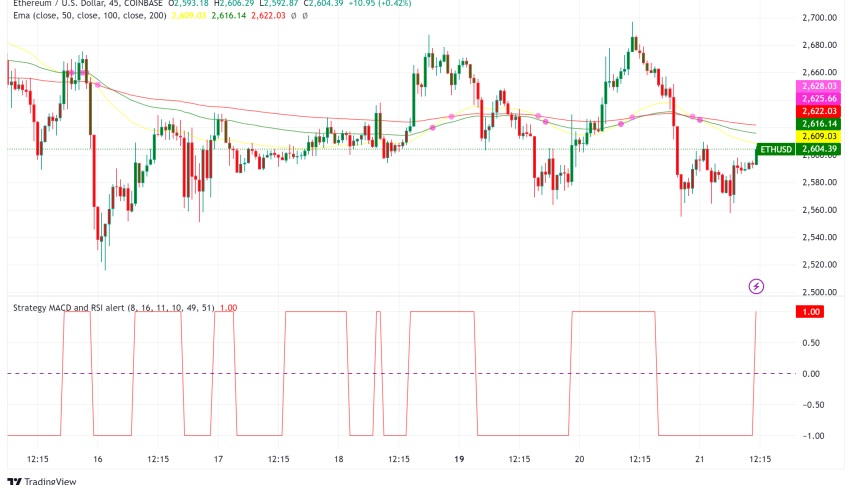
Task: Click the date 17 on the time axis
Action: pyautogui.click(x=218, y=459)
